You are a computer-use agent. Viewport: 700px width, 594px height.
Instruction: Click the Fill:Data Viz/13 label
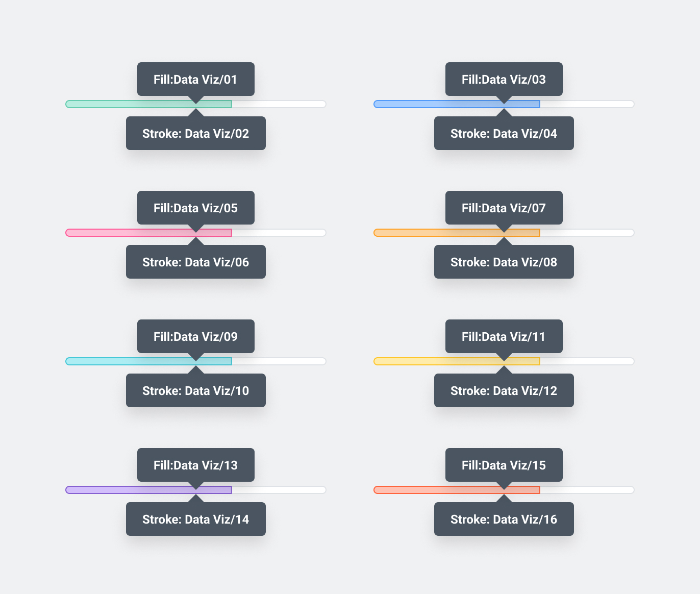pos(195,465)
